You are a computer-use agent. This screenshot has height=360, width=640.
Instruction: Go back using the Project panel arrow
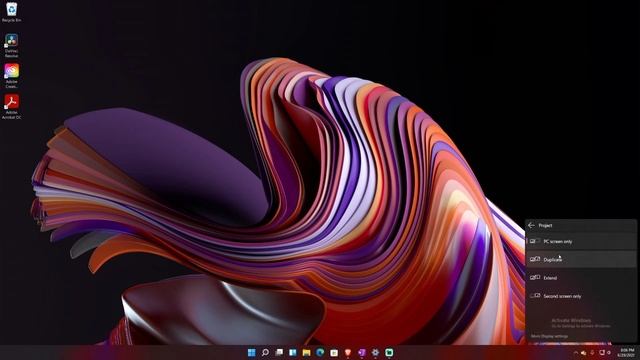click(531, 225)
